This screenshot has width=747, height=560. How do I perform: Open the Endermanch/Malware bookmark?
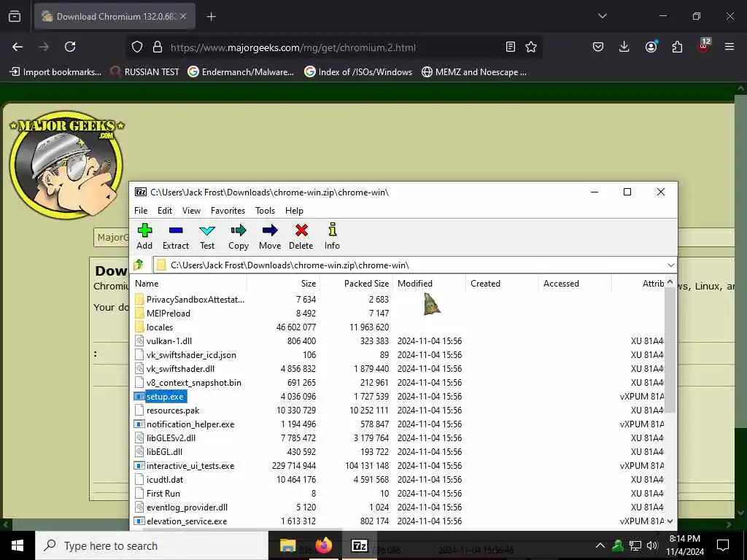pyautogui.click(x=241, y=72)
